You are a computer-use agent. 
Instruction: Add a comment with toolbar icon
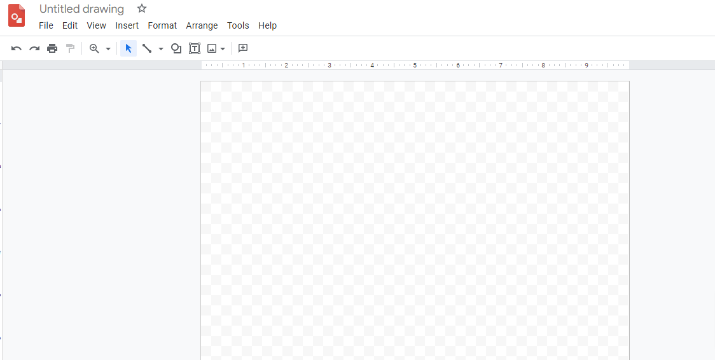[x=243, y=48]
